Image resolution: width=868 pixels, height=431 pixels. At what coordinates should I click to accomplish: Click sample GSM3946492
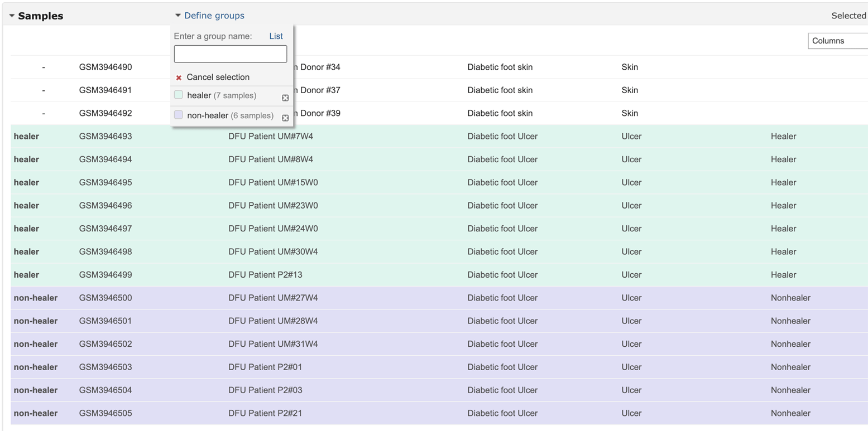[x=105, y=113]
